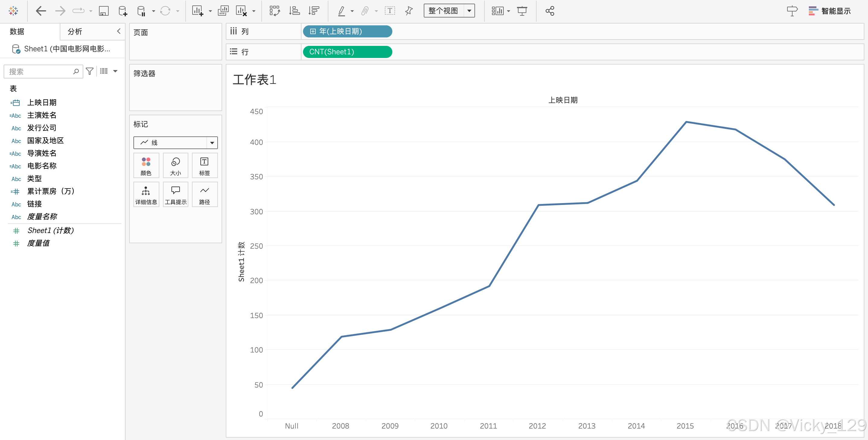Screen dimensions: 868x440
Task: Click the save workbook icon
Action: pyautogui.click(x=104, y=11)
